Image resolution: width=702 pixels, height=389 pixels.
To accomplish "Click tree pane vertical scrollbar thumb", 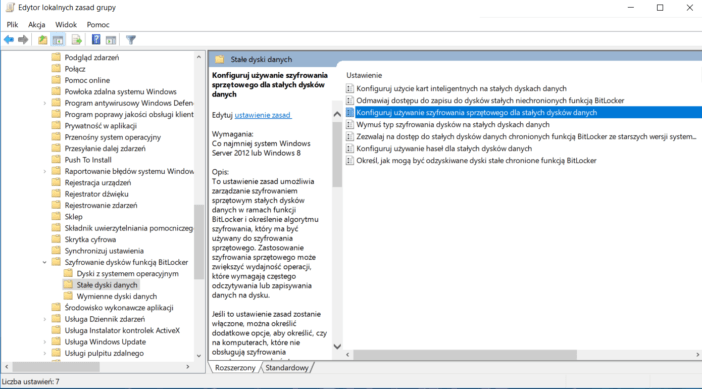I will tap(199, 242).
